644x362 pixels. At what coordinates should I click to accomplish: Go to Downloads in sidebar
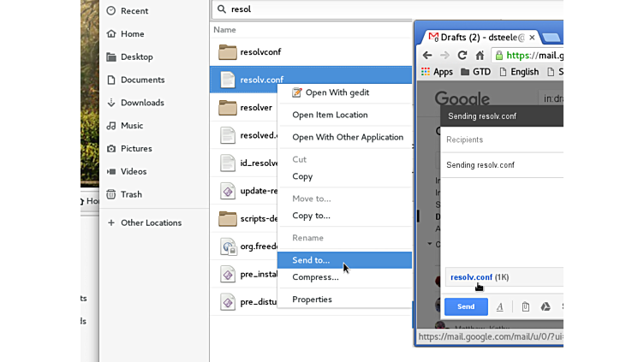pos(142,103)
